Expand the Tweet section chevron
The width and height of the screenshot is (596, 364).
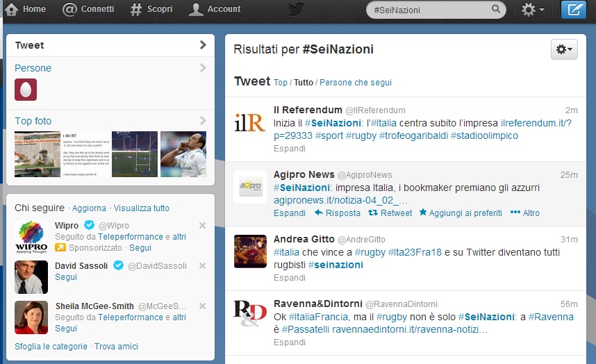coord(203,45)
